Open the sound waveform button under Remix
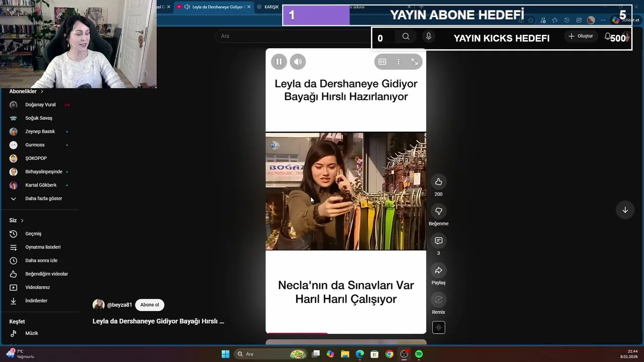Viewport: 644px width, 362px height. point(439,328)
